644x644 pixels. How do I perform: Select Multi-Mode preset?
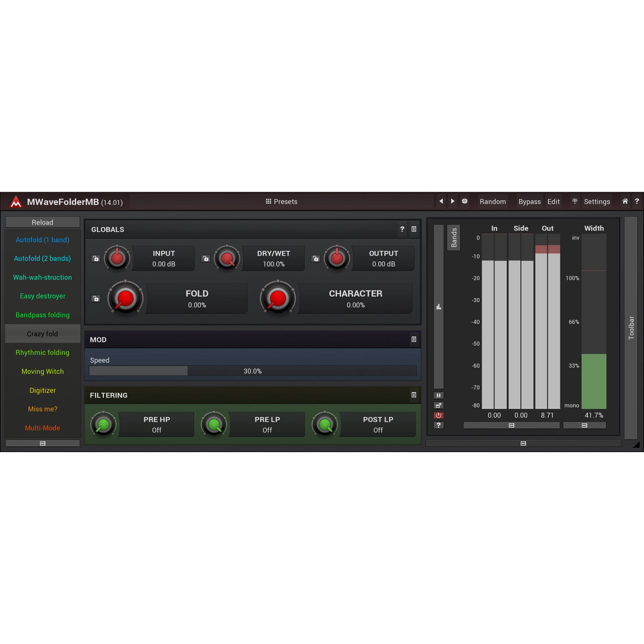(x=42, y=428)
